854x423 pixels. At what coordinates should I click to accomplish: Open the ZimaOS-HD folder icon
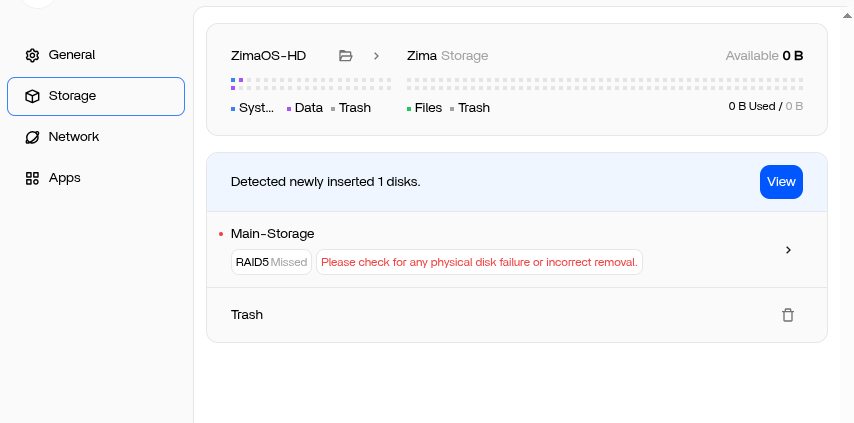point(345,56)
